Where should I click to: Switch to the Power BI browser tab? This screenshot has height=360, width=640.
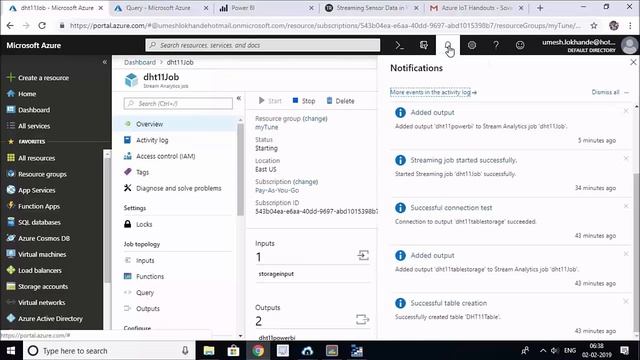click(267, 8)
